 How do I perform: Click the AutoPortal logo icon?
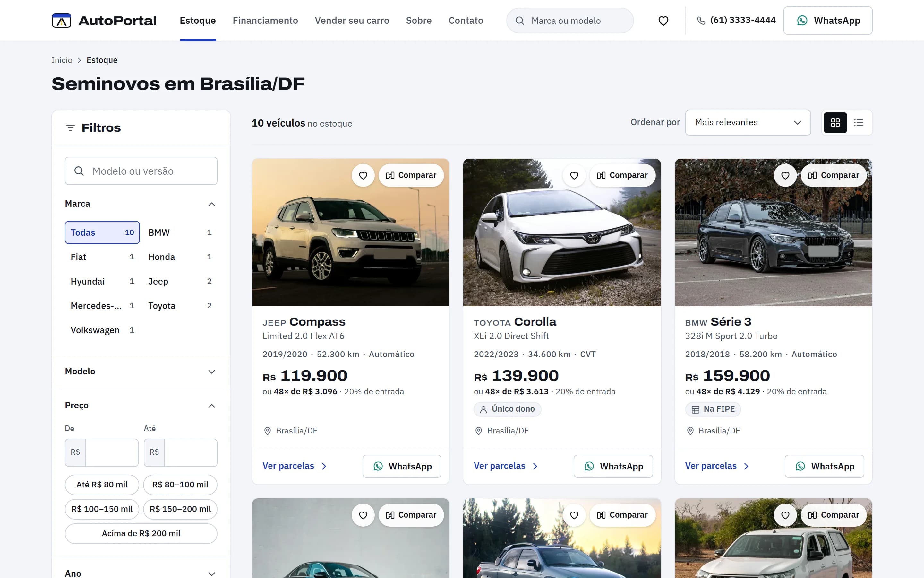(62, 21)
